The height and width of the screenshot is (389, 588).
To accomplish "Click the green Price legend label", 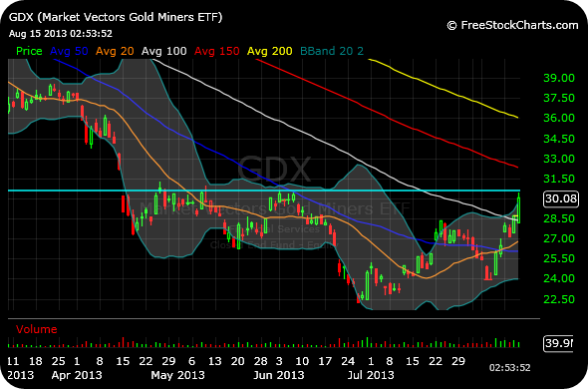I will click(x=29, y=51).
